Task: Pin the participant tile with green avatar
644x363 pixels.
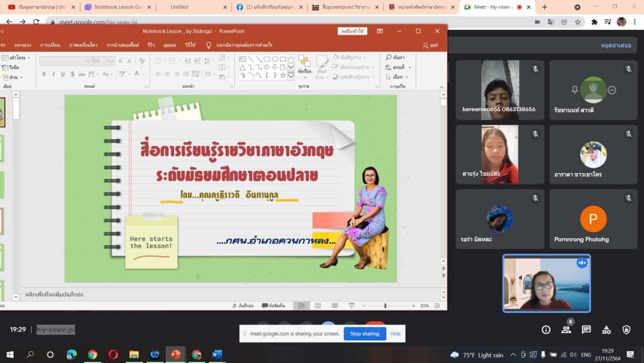Action: [574, 90]
